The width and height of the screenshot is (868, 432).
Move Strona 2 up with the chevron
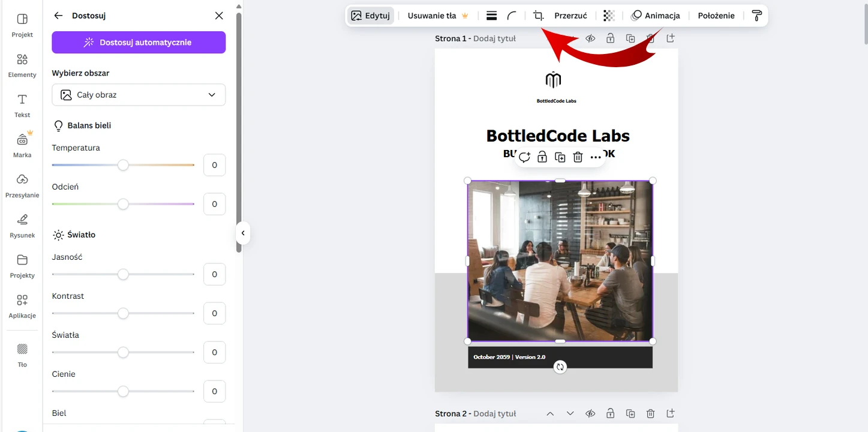pyautogui.click(x=550, y=413)
